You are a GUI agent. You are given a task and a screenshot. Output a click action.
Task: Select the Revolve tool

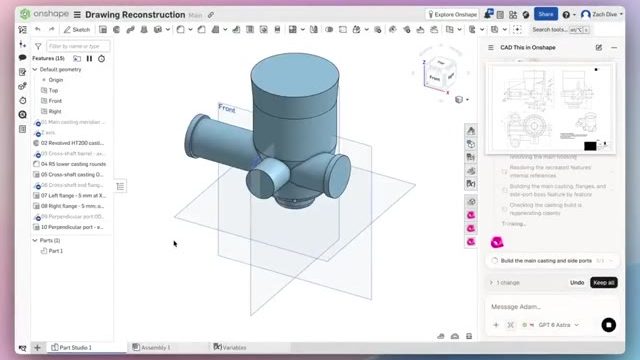116,29
